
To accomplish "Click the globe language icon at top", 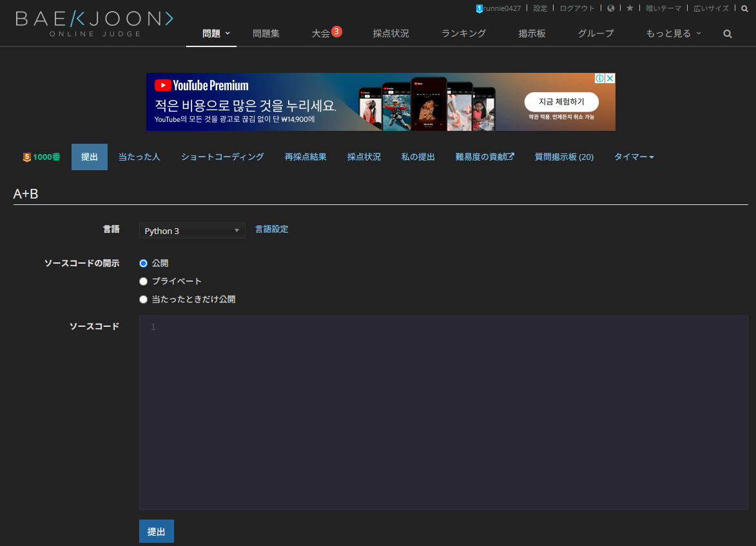I will pos(610,8).
